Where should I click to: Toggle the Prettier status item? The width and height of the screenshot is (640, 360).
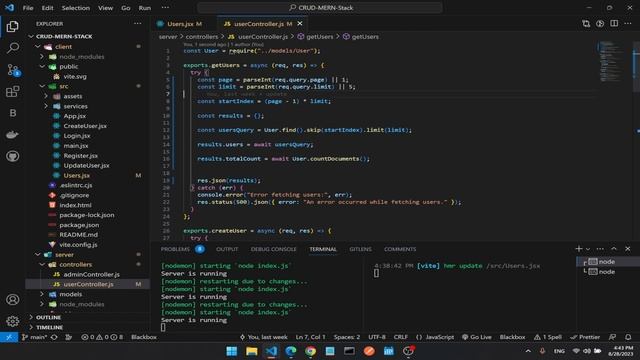[x=585, y=337]
